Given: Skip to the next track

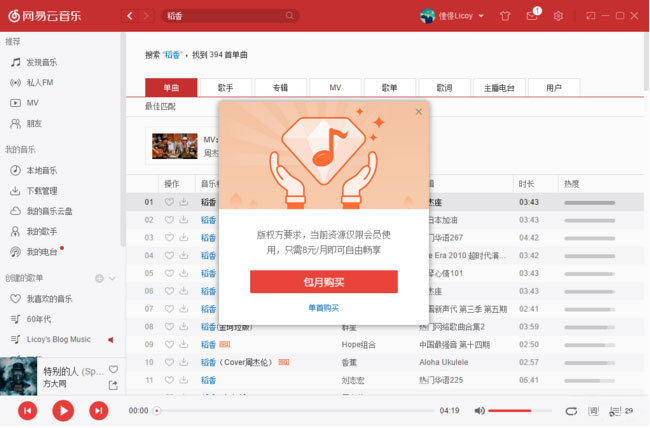Looking at the screenshot, I should point(99,411).
